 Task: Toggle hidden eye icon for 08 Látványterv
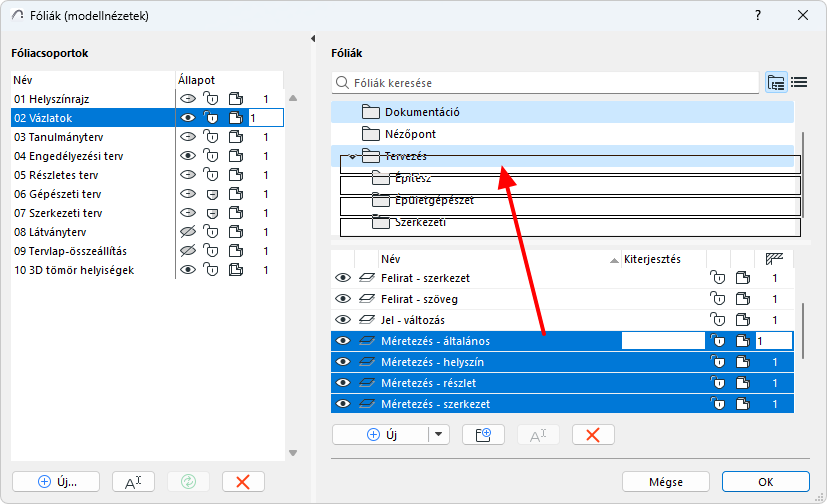point(188,231)
